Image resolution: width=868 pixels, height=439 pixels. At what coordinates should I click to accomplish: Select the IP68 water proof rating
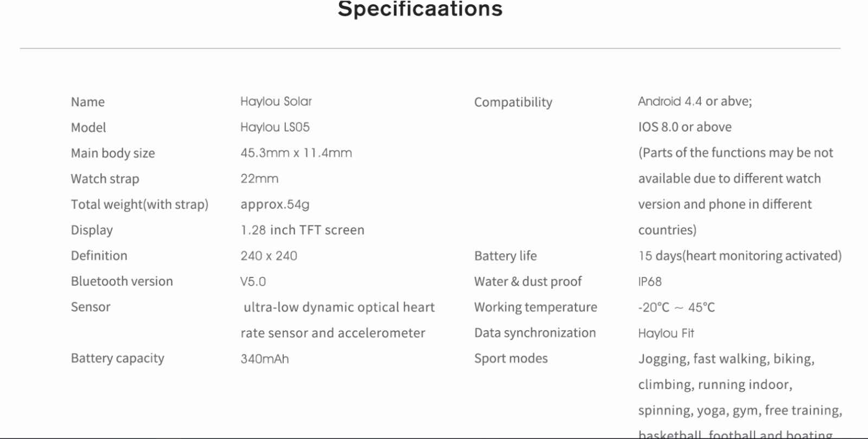tap(650, 282)
